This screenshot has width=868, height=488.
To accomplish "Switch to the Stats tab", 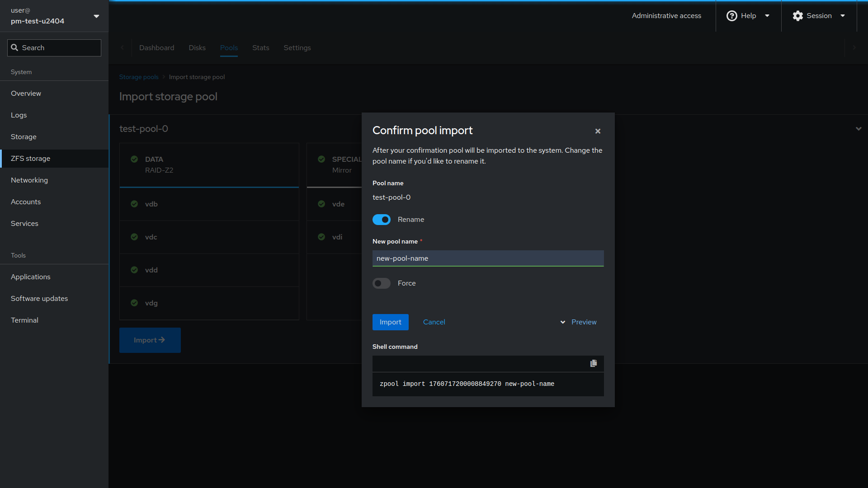I will [x=261, y=48].
